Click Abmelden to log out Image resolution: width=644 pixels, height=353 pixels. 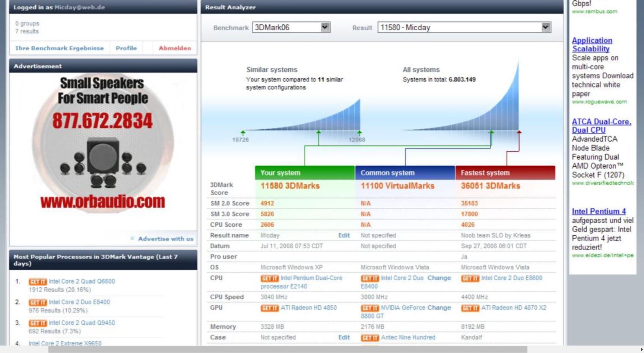[175, 48]
